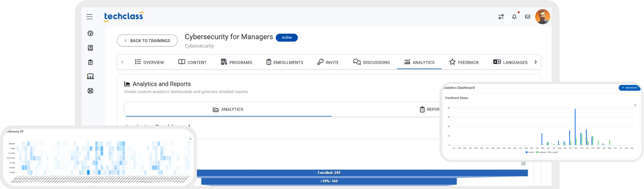
Task: Open the hamburger menu
Action: click(x=90, y=17)
